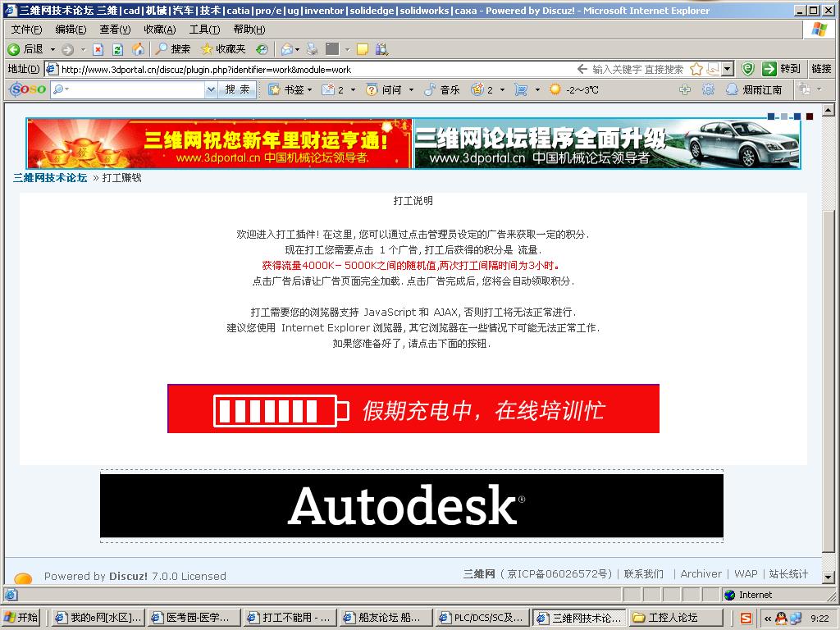This screenshot has width=840, height=630.
Task: Refresh the page with the green arrows icon
Action: click(x=118, y=49)
